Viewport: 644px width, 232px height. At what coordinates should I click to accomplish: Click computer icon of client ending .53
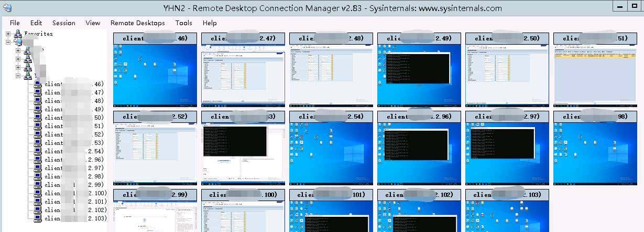pyautogui.click(x=38, y=143)
